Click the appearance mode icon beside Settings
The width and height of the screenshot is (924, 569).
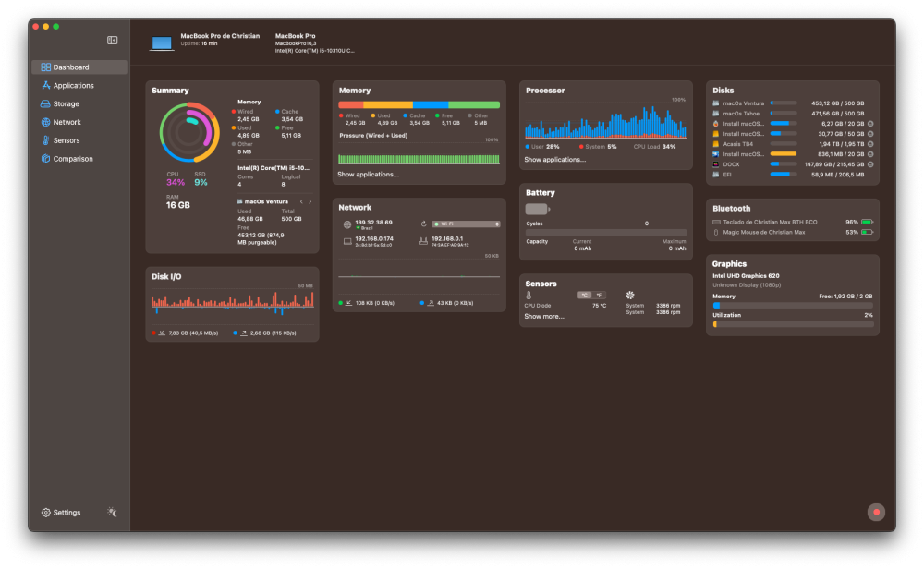pos(112,512)
